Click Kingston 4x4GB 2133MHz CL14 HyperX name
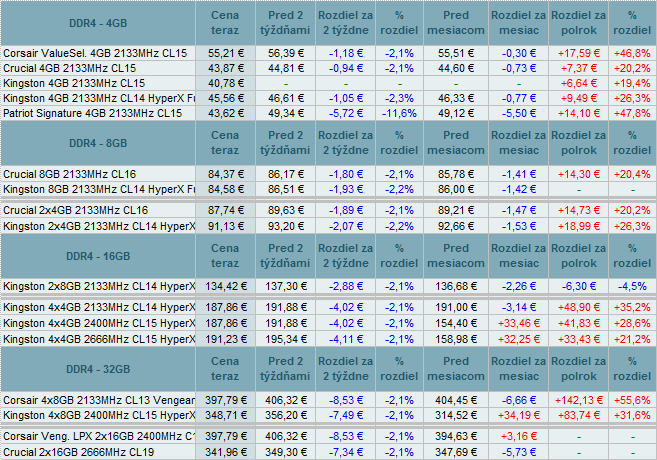Image resolution: width=657 pixels, height=460 pixels. pyautogui.click(x=99, y=308)
